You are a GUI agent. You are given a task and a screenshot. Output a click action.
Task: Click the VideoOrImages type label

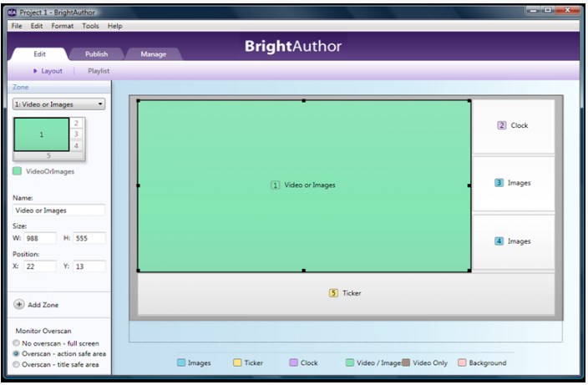50,171
